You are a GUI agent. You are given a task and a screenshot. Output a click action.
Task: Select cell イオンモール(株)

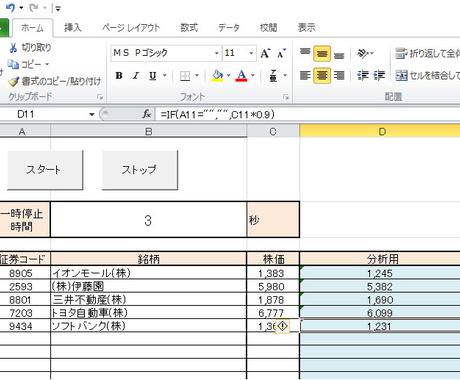(148, 273)
